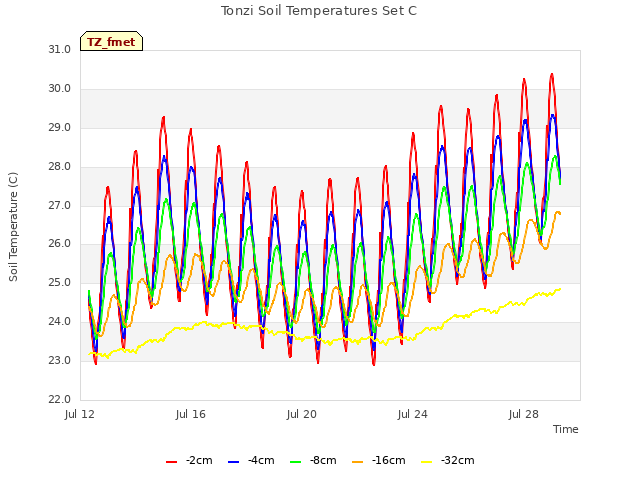Select the red -2cm legend swatch

point(171,462)
